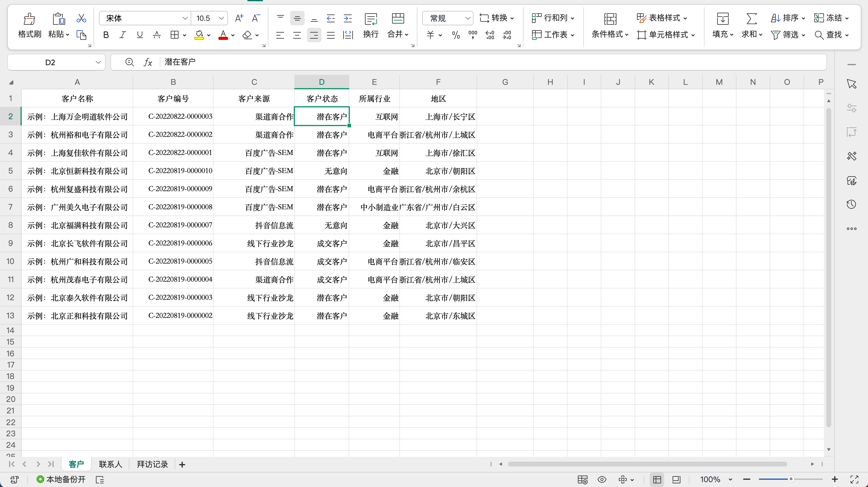Click the Fill (填充) icon
This screenshot has height=487, width=868.
(x=722, y=19)
